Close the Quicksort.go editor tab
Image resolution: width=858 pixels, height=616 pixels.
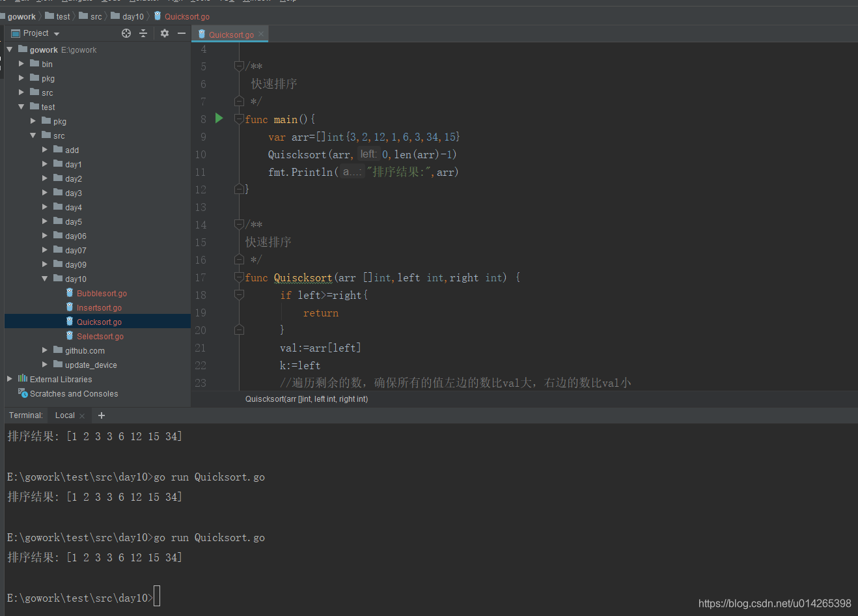261,35
